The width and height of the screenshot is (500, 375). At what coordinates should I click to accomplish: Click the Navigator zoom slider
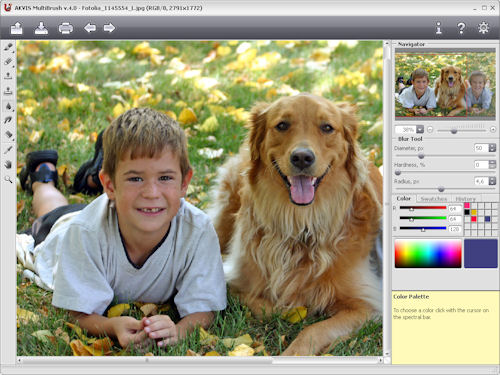click(461, 131)
